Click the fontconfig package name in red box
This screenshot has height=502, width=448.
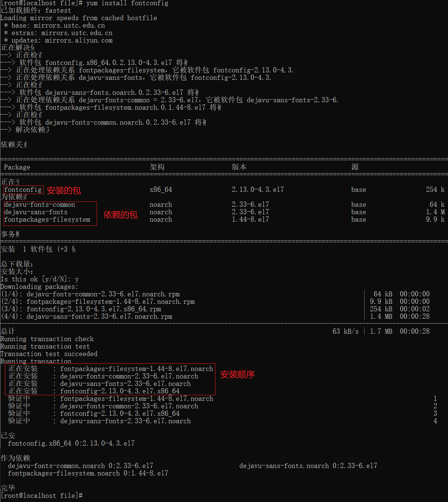click(22, 190)
